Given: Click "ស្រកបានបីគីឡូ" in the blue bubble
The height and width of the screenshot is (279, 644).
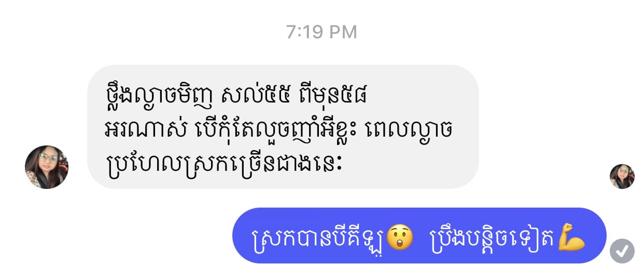Looking at the screenshot, I should 319,238.
